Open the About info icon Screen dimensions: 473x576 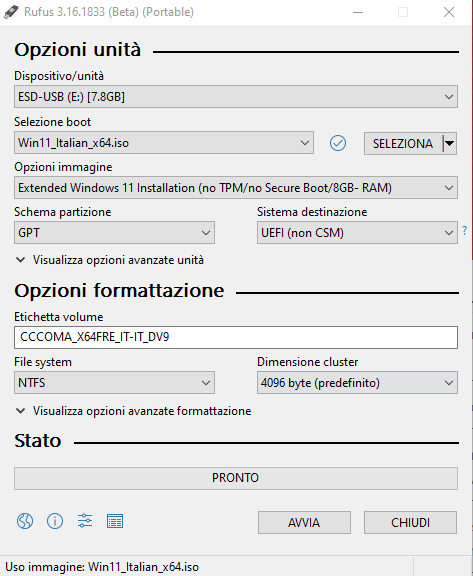click(x=55, y=521)
